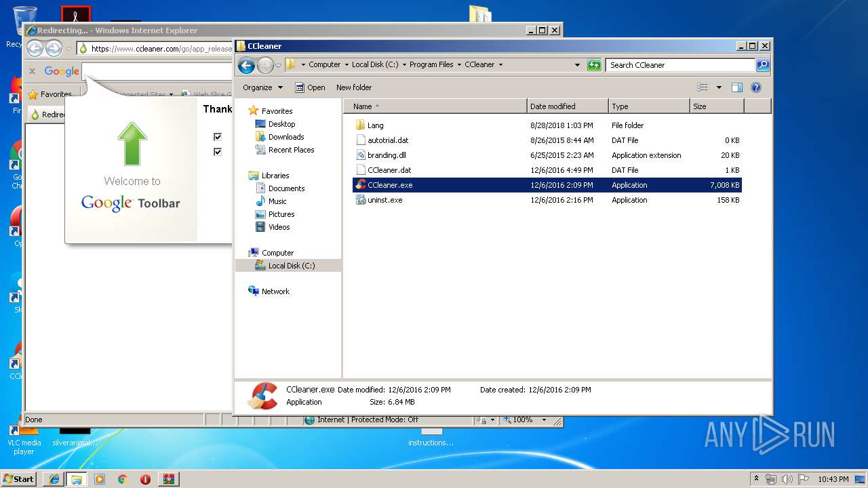Viewport: 868px width, 488px height.
Task: Expand the arrow after CCleaner breadcrumb
Action: 500,65
